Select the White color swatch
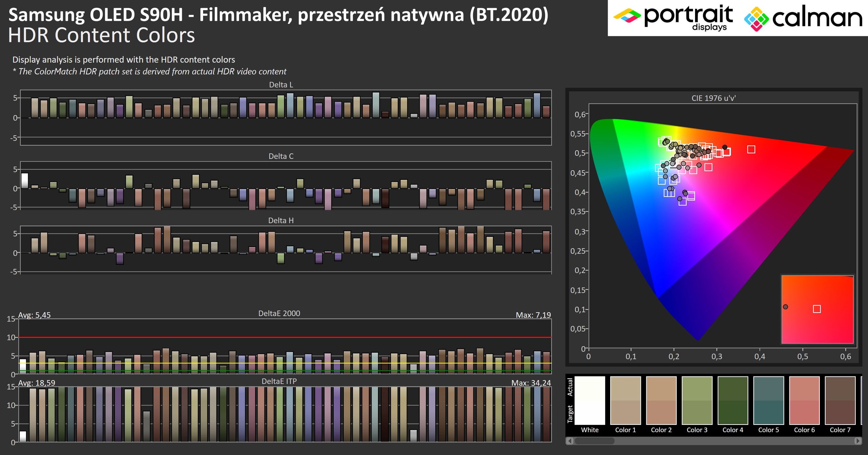868x455 pixels. (x=590, y=400)
